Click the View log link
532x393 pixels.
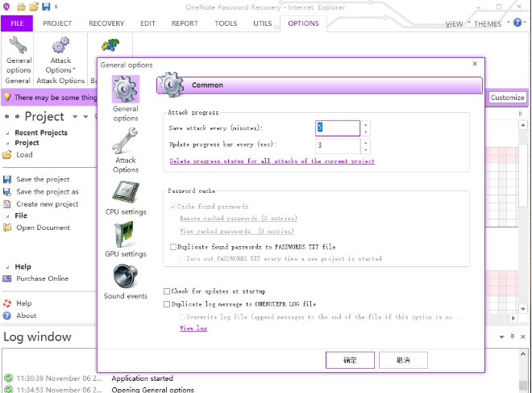click(193, 328)
